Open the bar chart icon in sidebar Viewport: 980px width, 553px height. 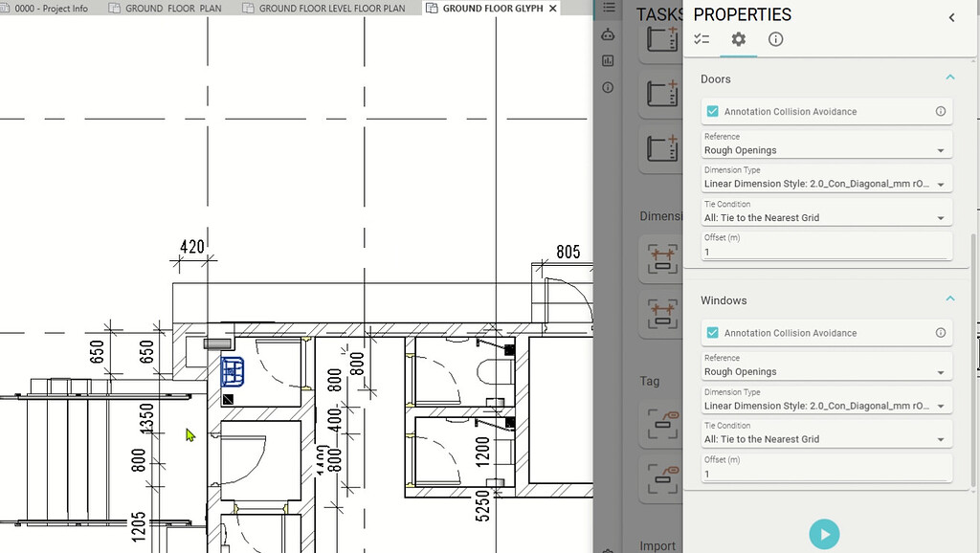click(608, 61)
